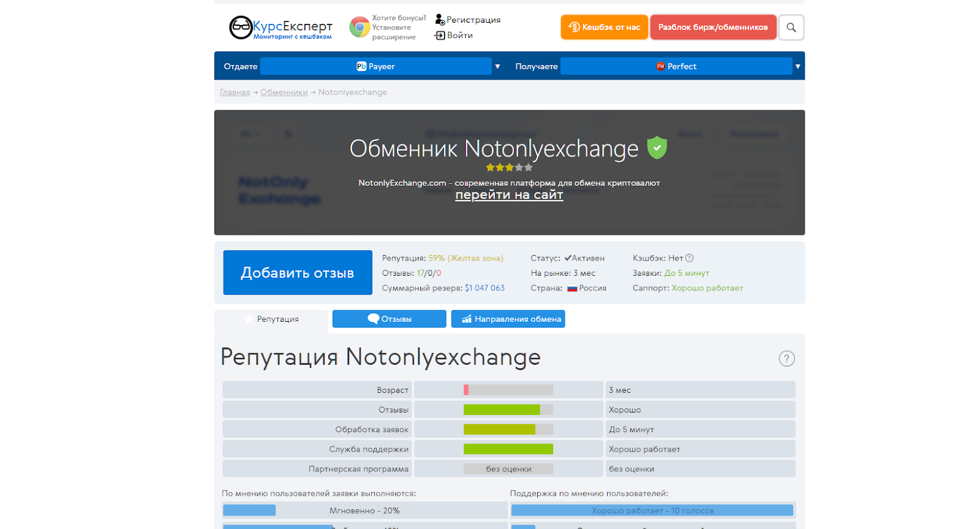
Task: Click the reputation value 59% (Желтая зона)
Action: tap(466, 258)
